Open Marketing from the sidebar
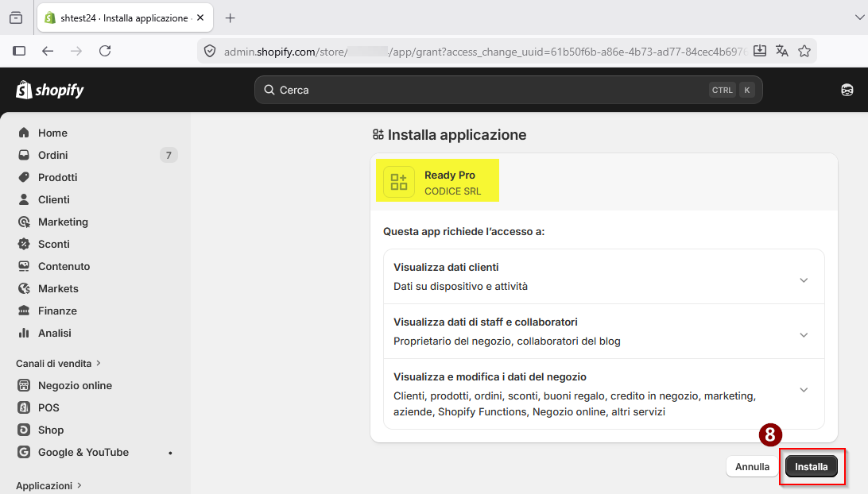This screenshot has height=494, width=868. (63, 222)
